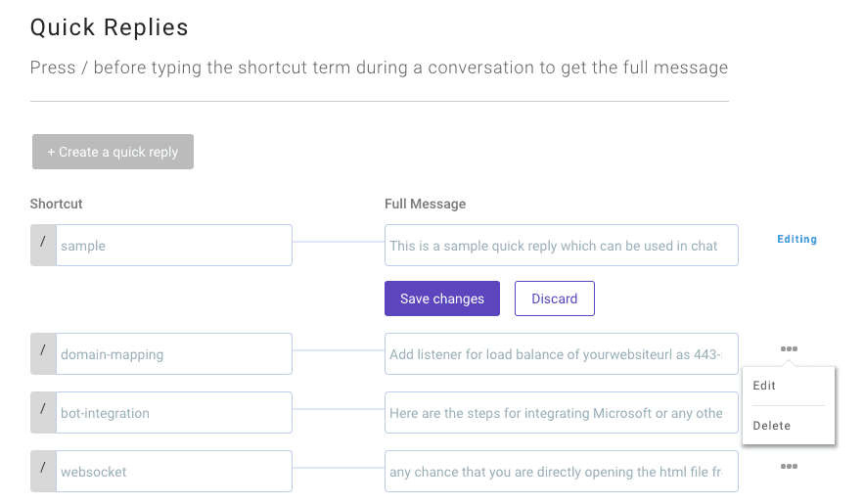Choose Delete from the popup menu

click(771, 426)
